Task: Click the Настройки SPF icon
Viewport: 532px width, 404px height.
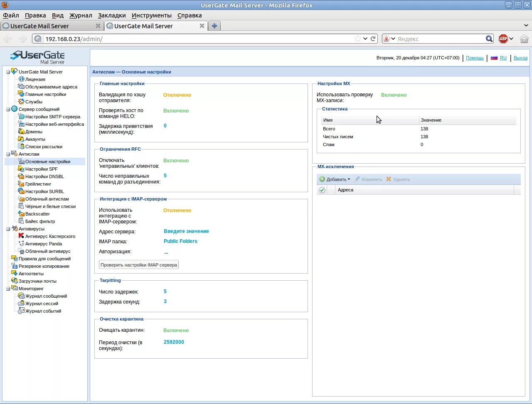Action: coord(21,169)
